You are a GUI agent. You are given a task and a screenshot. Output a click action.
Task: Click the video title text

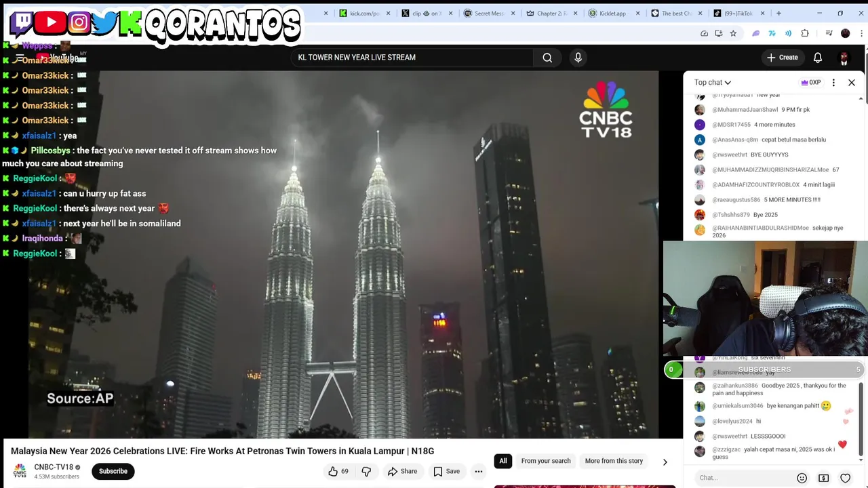222,451
